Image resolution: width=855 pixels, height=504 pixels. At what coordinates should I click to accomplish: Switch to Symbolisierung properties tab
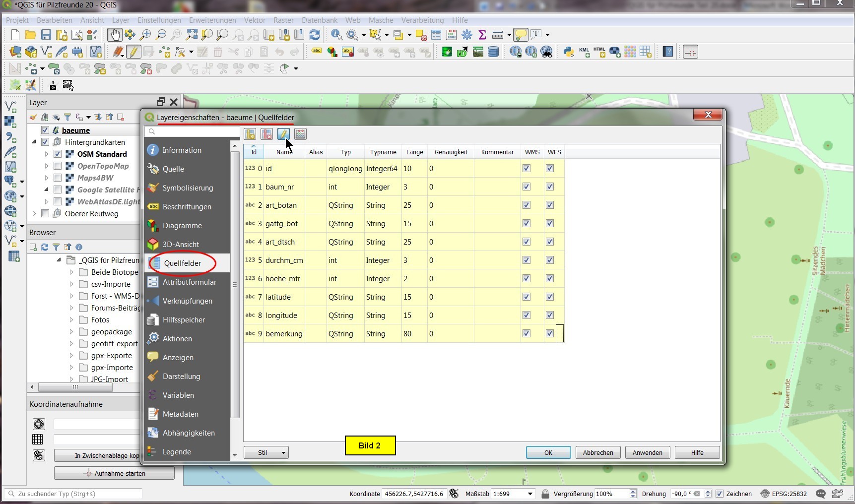(x=188, y=188)
